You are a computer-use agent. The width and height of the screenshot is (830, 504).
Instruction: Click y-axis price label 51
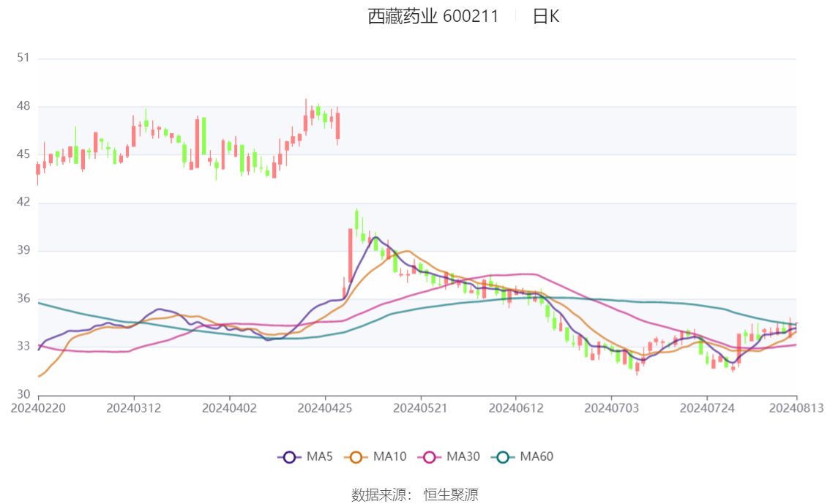point(23,58)
